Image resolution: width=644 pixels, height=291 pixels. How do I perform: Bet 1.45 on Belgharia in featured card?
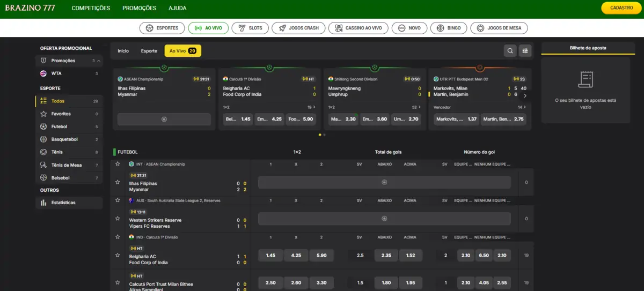click(x=238, y=119)
